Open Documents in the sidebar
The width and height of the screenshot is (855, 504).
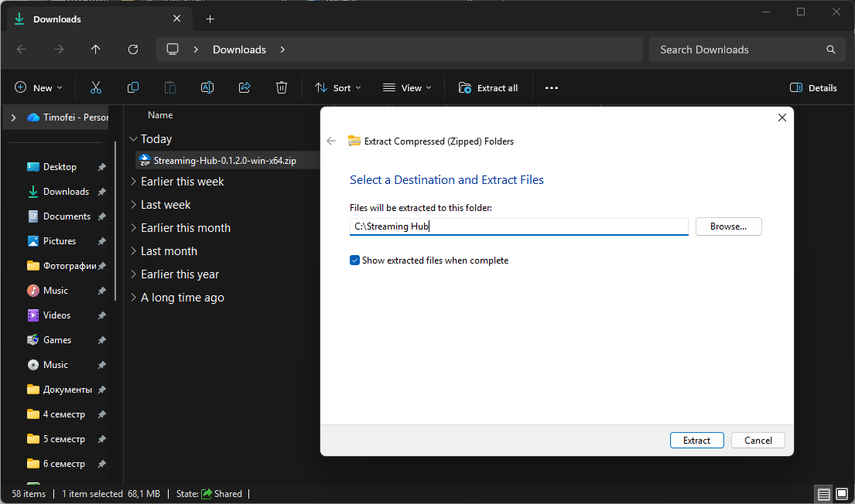point(67,216)
